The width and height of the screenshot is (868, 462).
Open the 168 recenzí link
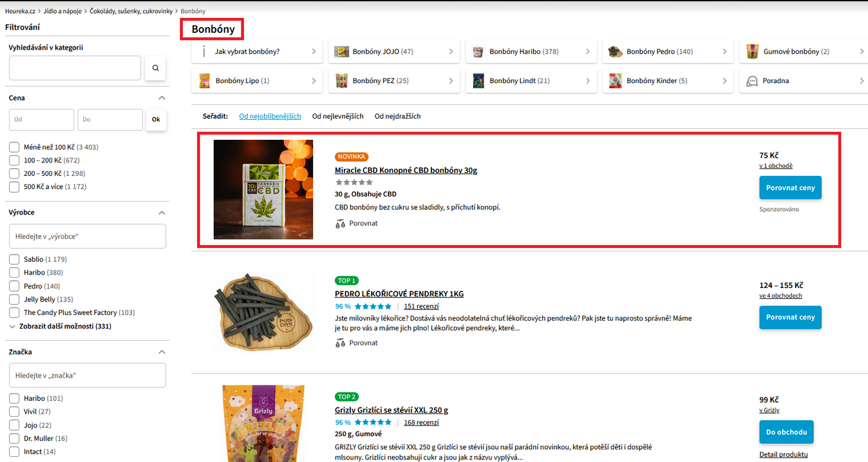tap(421, 423)
